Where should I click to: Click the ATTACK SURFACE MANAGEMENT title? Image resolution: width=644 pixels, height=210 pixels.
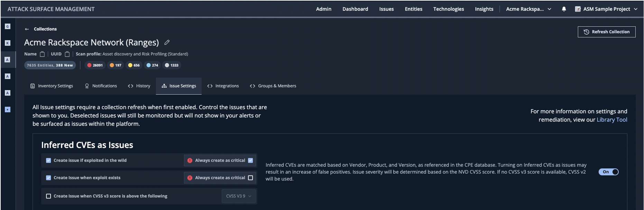[x=51, y=9]
